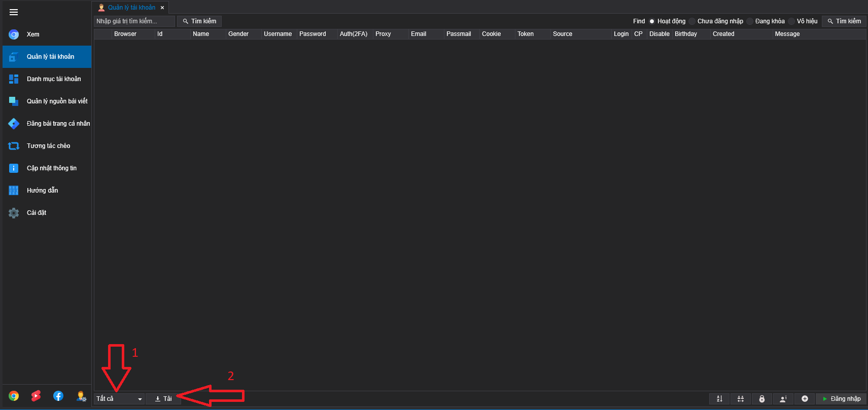
Task: Click the plus circle add icon
Action: tap(805, 399)
